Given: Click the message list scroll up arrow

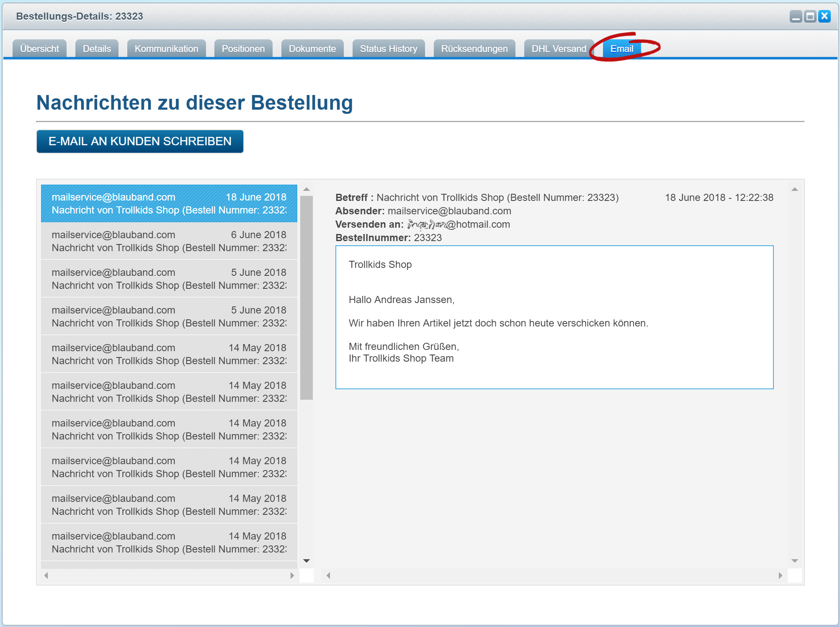Looking at the screenshot, I should point(307,190).
